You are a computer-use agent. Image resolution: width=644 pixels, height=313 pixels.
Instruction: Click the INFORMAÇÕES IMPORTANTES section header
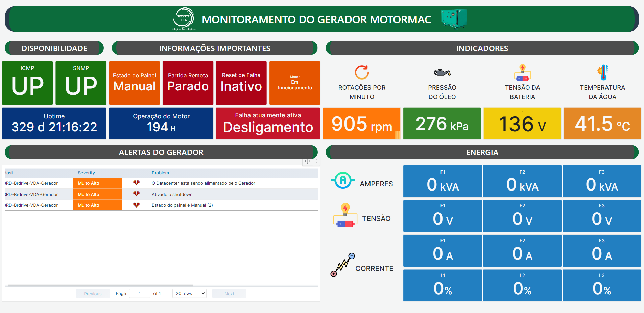point(215,48)
